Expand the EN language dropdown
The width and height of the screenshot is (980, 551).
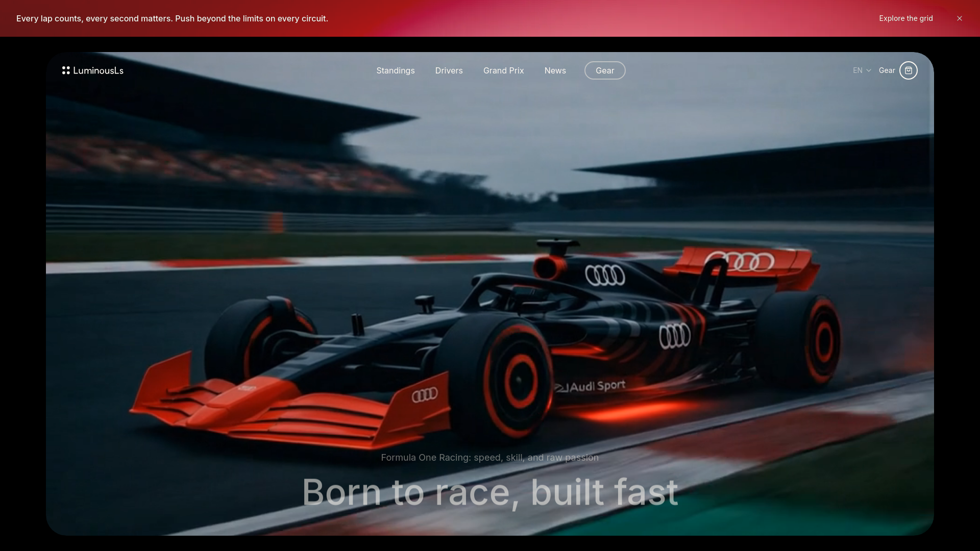coord(862,70)
